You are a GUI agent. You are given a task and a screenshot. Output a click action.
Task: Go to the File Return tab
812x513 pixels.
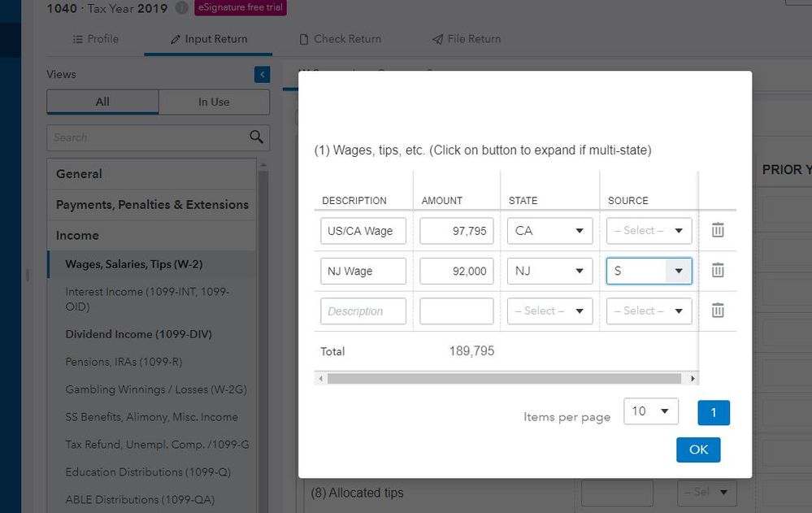[x=466, y=39]
